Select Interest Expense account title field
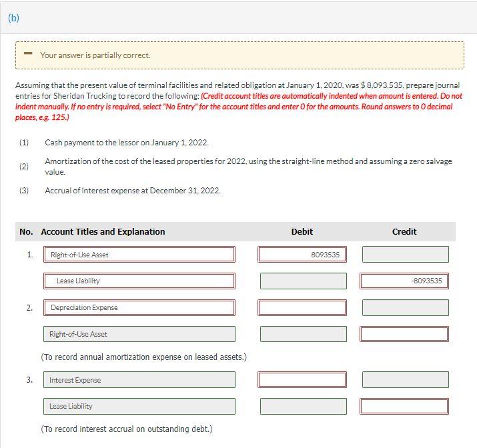 click(139, 379)
